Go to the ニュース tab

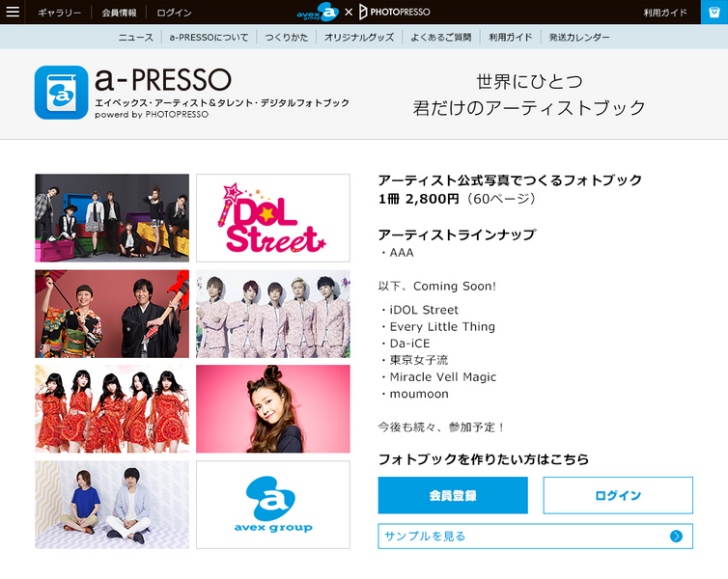click(135, 37)
